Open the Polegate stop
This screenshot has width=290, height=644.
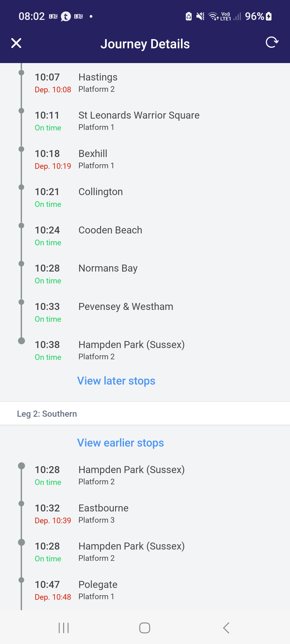click(98, 585)
